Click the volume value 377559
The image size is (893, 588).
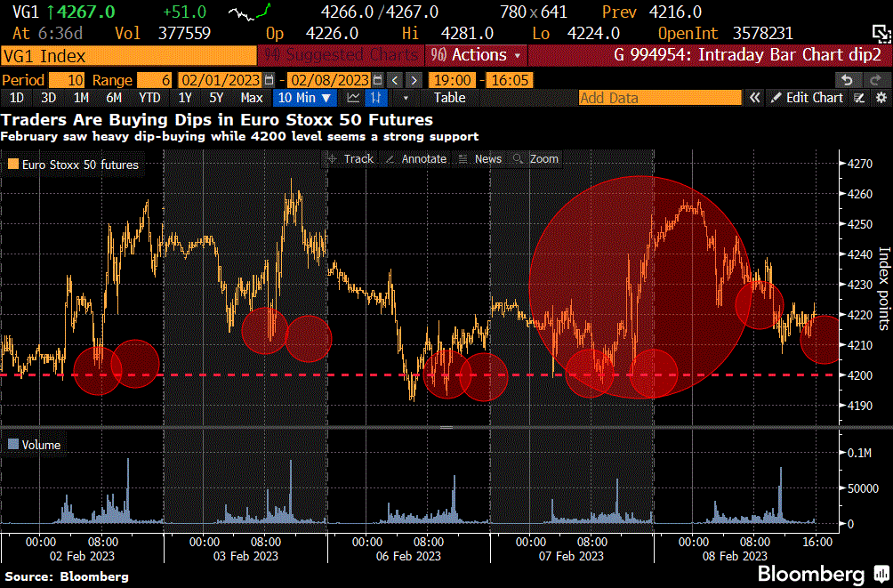(x=184, y=34)
